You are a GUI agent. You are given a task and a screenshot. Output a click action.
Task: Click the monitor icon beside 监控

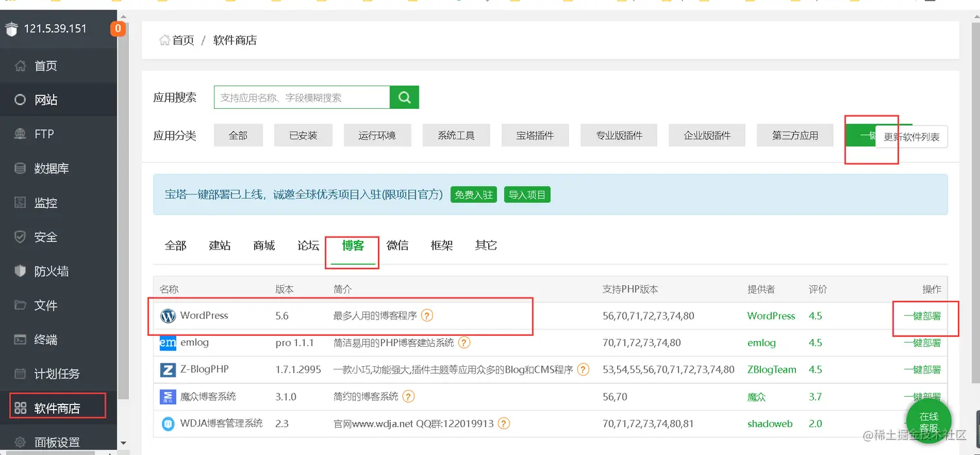coord(21,203)
